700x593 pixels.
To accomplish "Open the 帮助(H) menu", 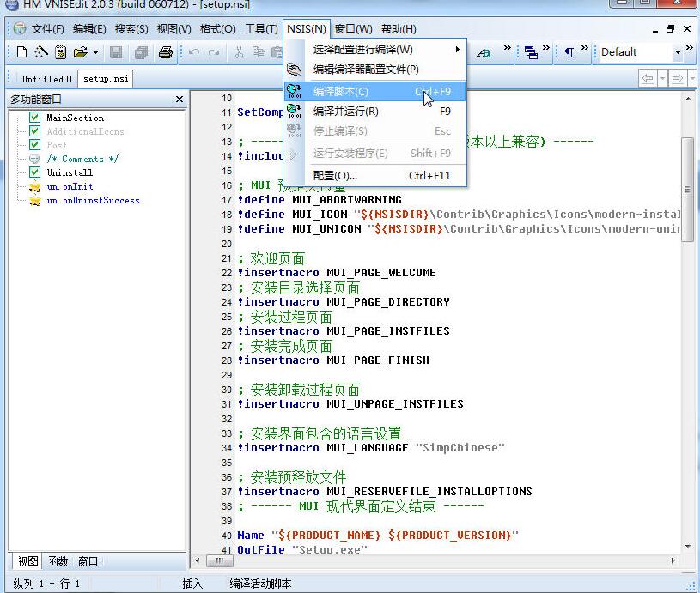I will [x=399, y=29].
